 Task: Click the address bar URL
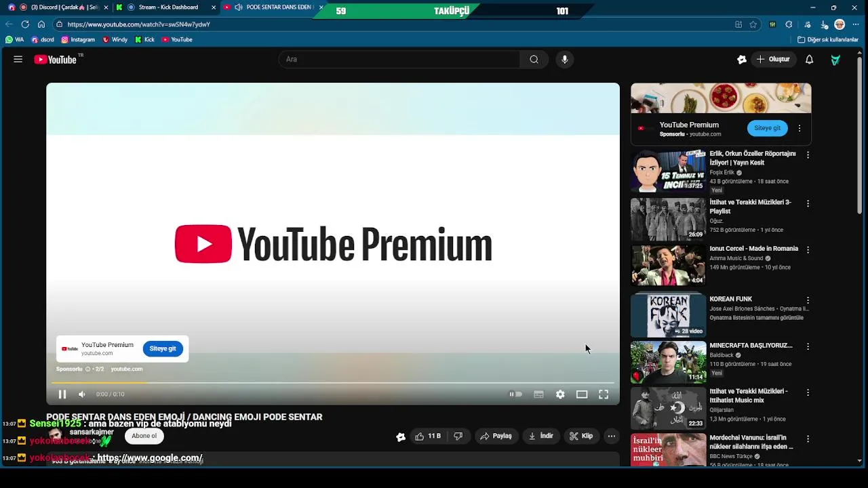click(x=138, y=24)
